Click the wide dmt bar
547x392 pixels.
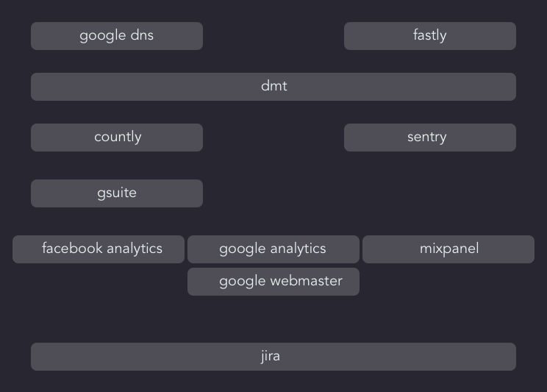click(273, 87)
